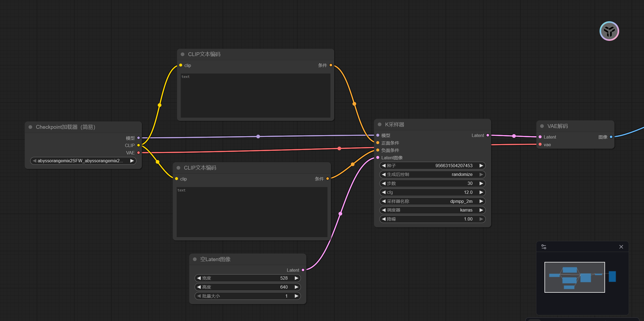
Task: Collapse Checkpoint加载器 node with title dot
Action: (x=31, y=127)
